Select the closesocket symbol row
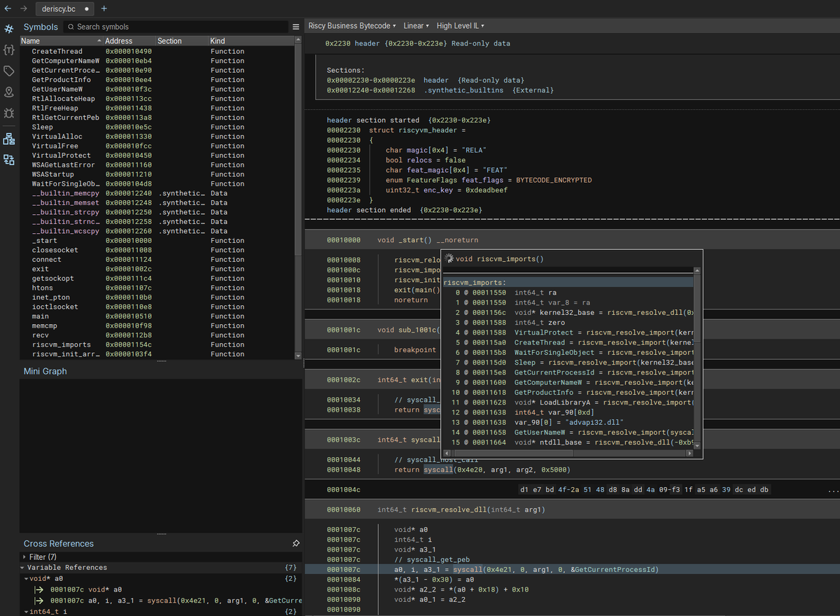840x616 pixels. click(157, 250)
